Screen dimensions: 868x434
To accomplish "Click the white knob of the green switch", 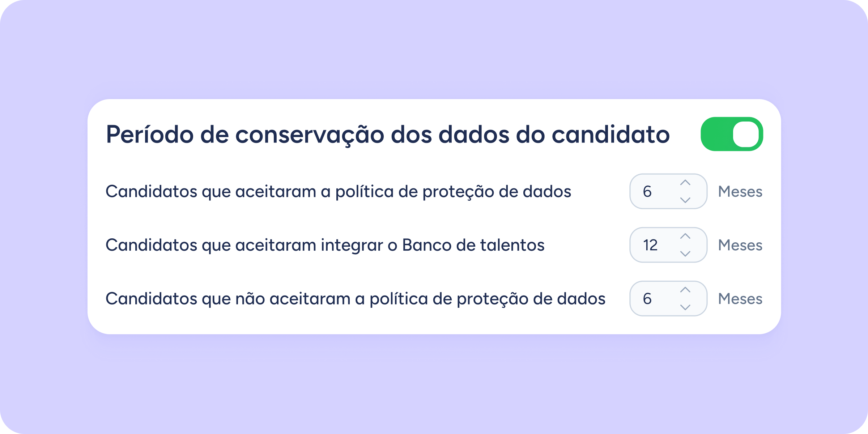I will pos(746,134).
